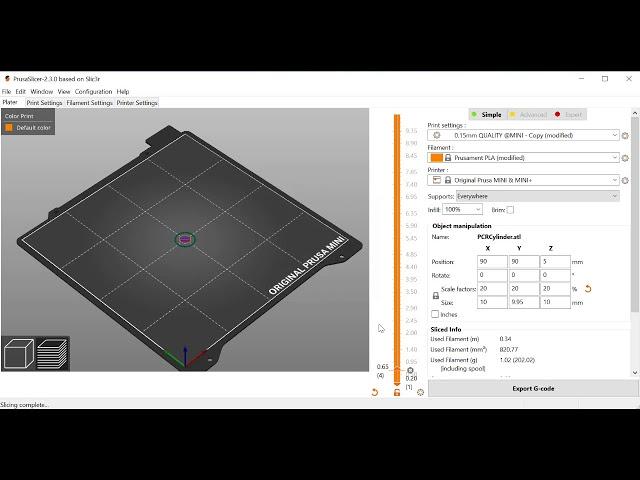Click the Position X input field
The width and height of the screenshot is (640, 480).
tap(492, 262)
